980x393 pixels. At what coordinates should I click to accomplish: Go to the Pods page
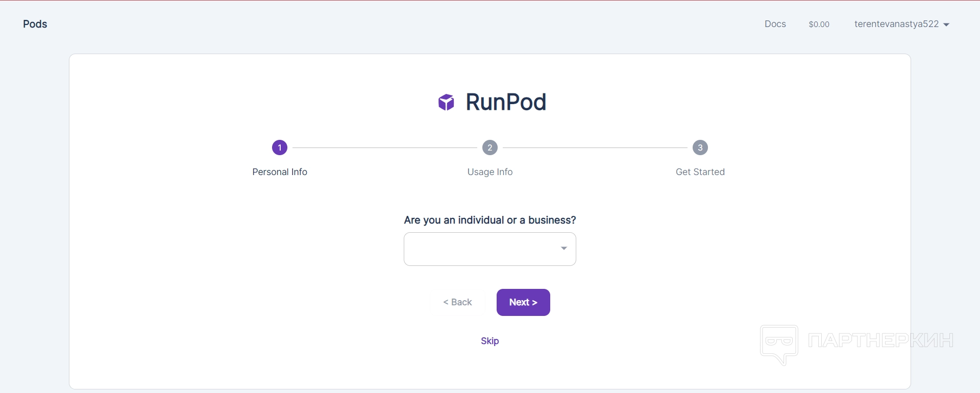pos(35,24)
